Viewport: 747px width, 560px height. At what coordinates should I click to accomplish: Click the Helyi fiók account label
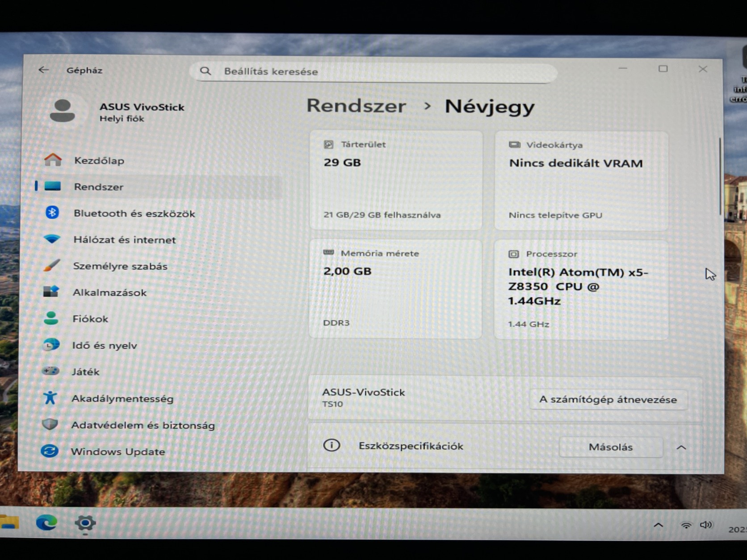pyautogui.click(x=122, y=118)
